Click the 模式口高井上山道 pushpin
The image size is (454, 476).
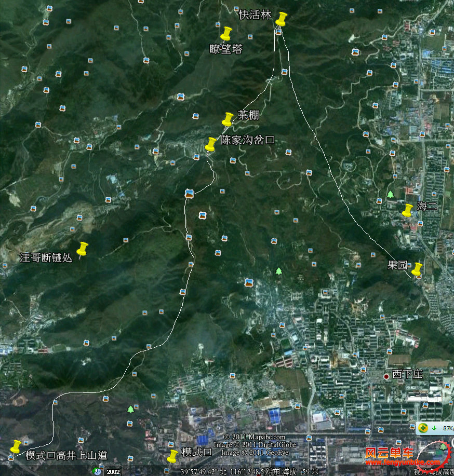pos(16,446)
